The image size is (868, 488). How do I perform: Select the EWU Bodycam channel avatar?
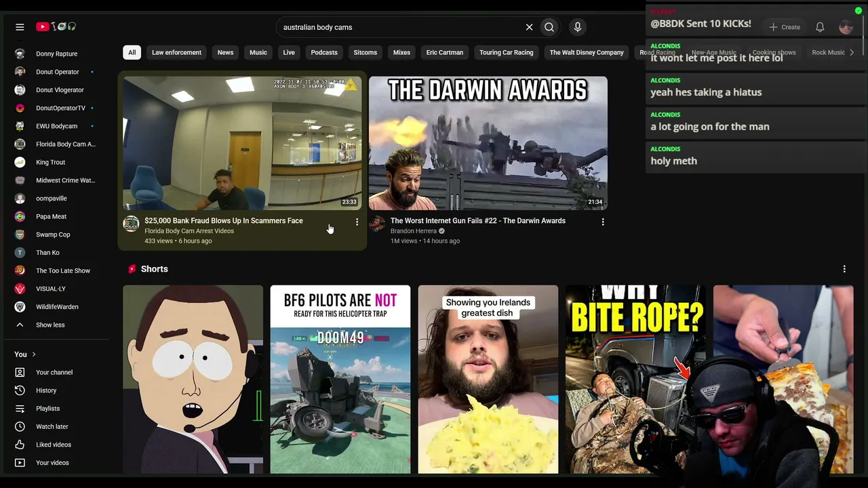tap(20, 126)
